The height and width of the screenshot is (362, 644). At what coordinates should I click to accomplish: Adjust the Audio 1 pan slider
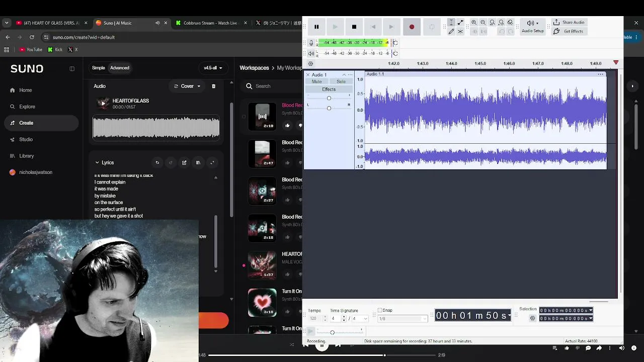[x=329, y=108]
